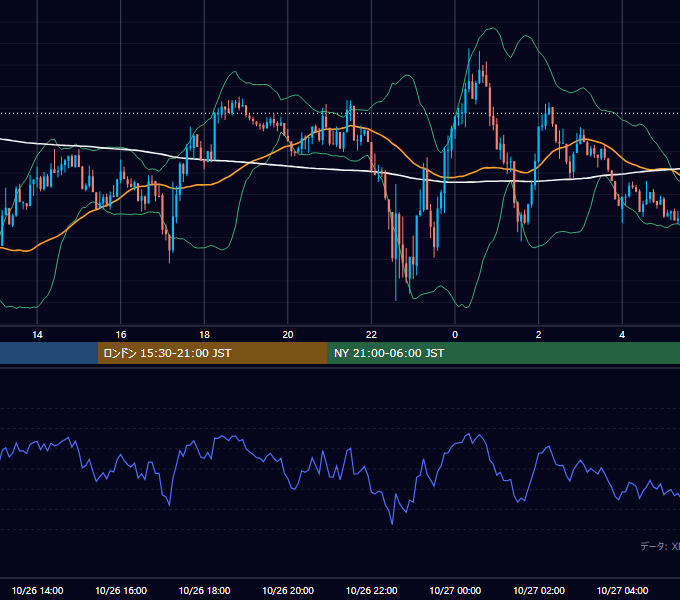Click the 10/26 18:00 date label
680x600 pixels.
click(204, 590)
